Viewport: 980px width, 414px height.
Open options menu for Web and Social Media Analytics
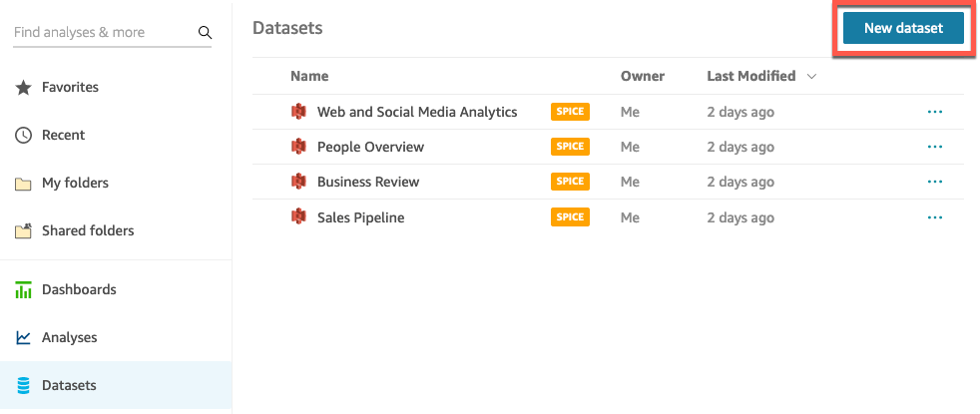tap(934, 112)
